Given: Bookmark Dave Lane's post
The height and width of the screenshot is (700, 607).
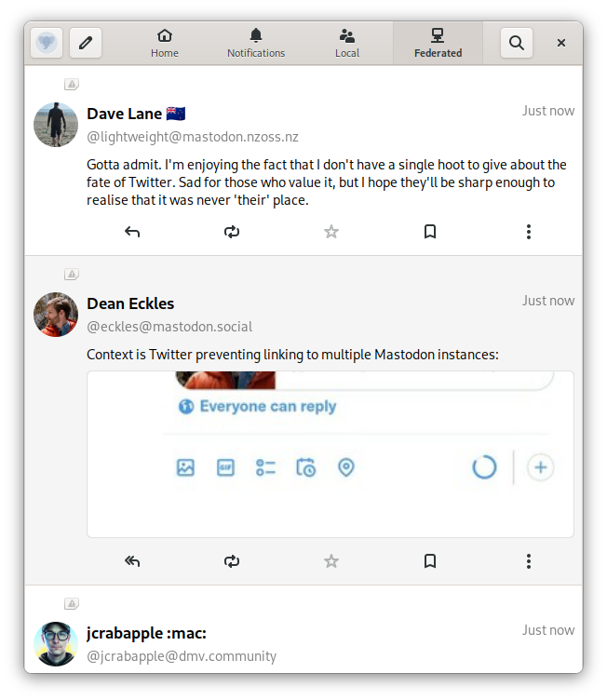Looking at the screenshot, I should click(430, 232).
